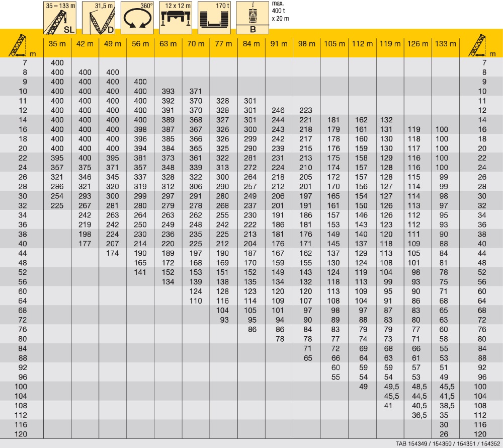The image size is (503, 448).
Task: Click the 'max. 400 t x 20 m' label
Action: tap(280, 11)
